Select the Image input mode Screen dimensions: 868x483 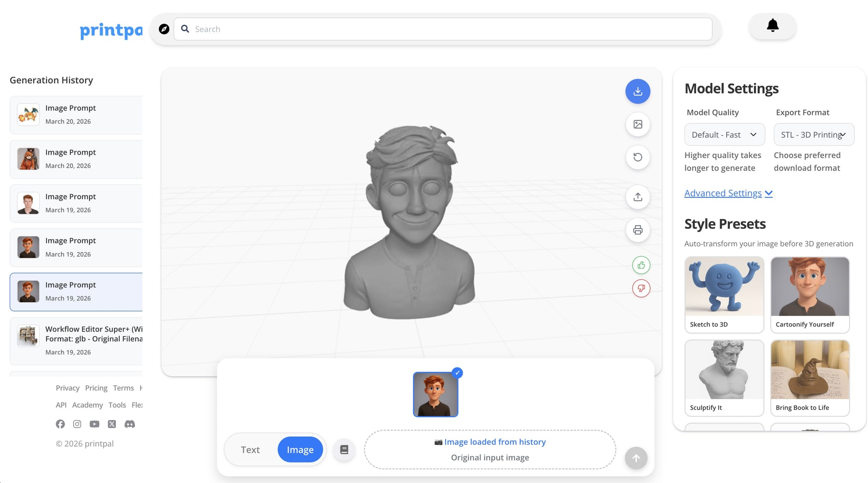pos(300,450)
